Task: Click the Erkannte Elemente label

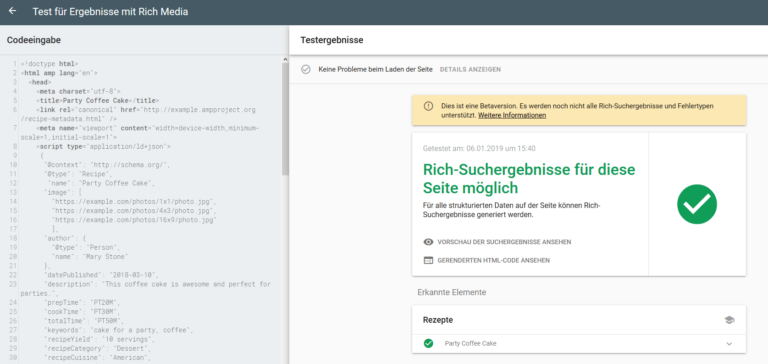Action: point(452,292)
